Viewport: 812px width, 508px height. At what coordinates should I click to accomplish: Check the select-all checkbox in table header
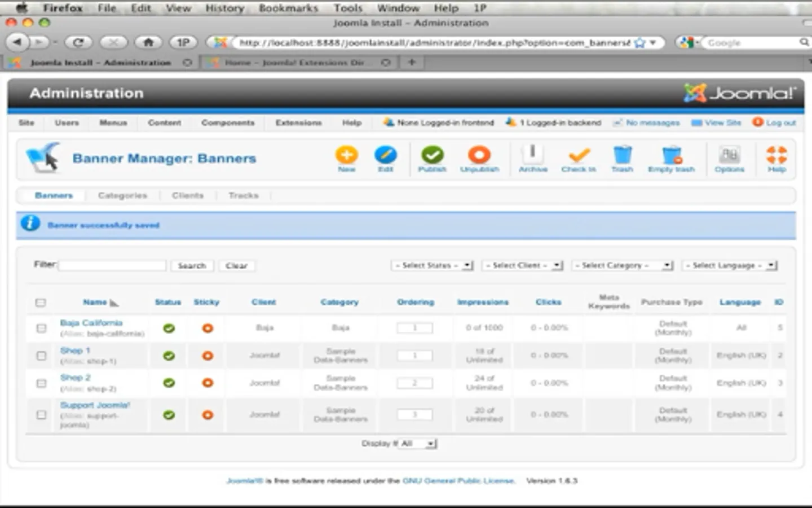[41, 303]
